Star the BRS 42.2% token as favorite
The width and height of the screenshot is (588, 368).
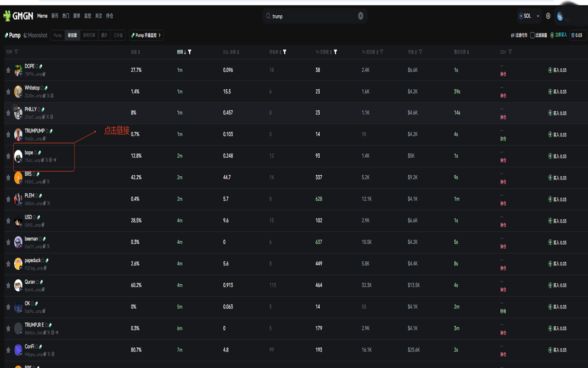(8, 178)
